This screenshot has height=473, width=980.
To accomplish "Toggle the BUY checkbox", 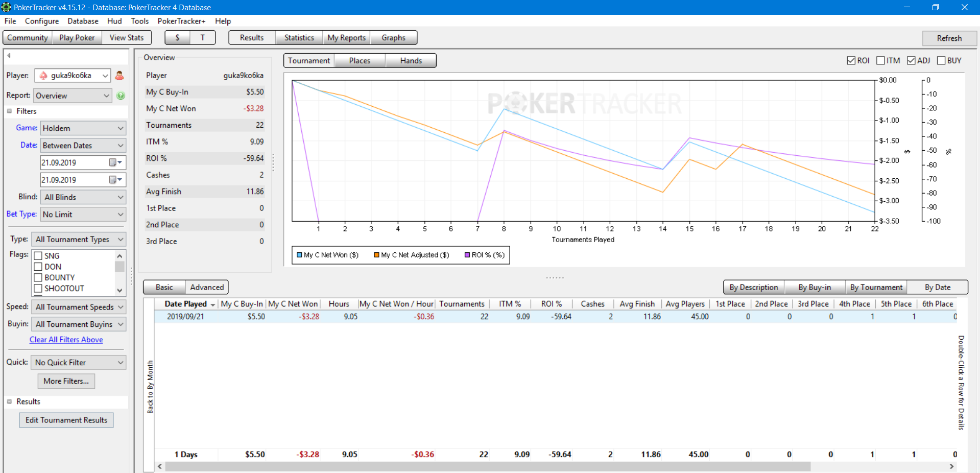I will [x=941, y=60].
